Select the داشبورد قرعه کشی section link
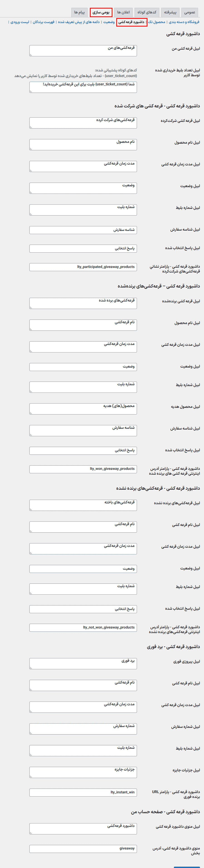Screen dimensions: 204x868 131,22
